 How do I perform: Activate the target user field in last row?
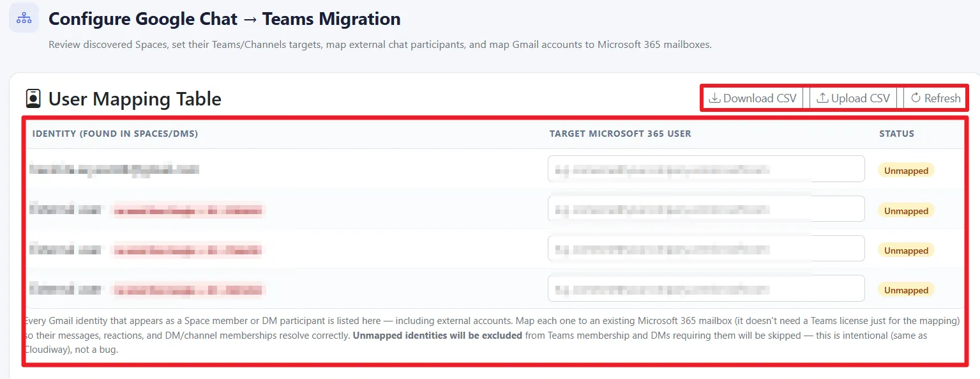(x=706, y=288)
